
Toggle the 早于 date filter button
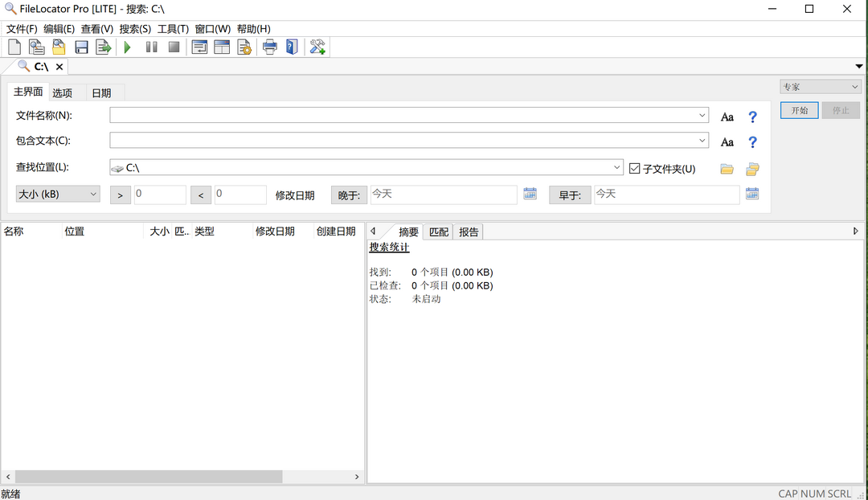tap(570, 195)
